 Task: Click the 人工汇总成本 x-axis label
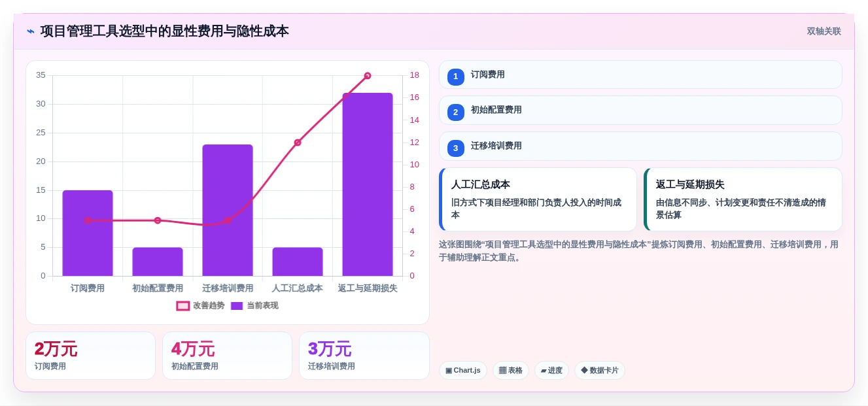pyautogui.click(x=298, y=288)
